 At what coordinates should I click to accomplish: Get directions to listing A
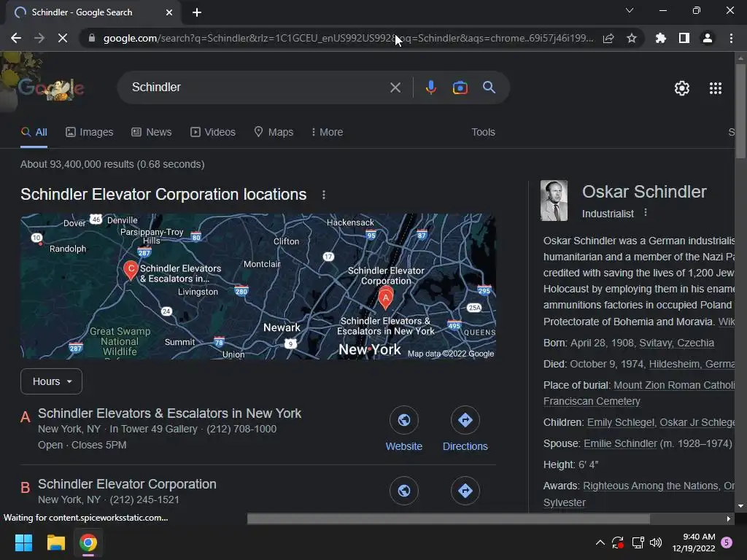[x=465, y=429]
